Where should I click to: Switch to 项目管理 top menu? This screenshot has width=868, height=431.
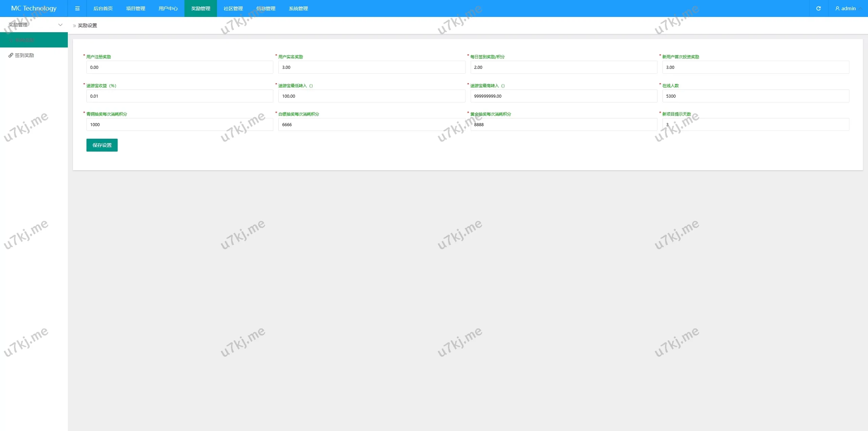click(136, 8)
